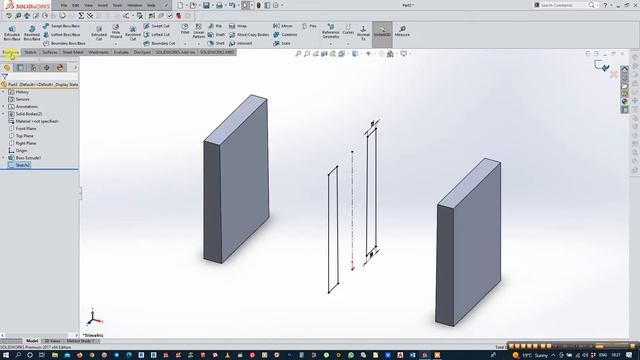This screenshot has height=360, width=640.
Task: Open the Insert menu
Action: click(x=102, y=5)
